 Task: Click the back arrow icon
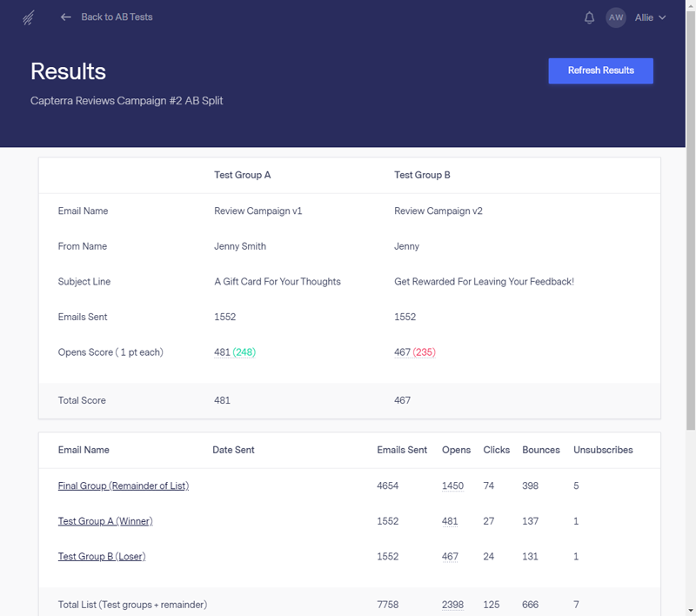(66, 17)
